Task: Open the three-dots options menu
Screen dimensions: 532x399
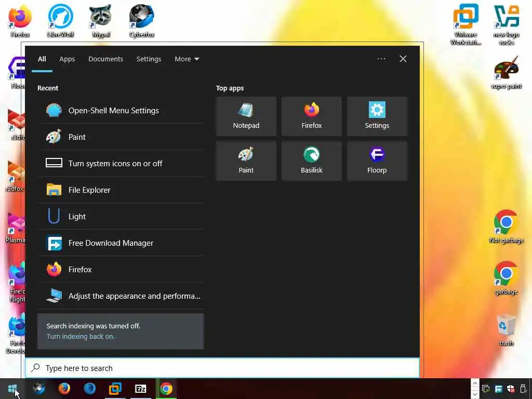Action: click(x=381, y=59)
